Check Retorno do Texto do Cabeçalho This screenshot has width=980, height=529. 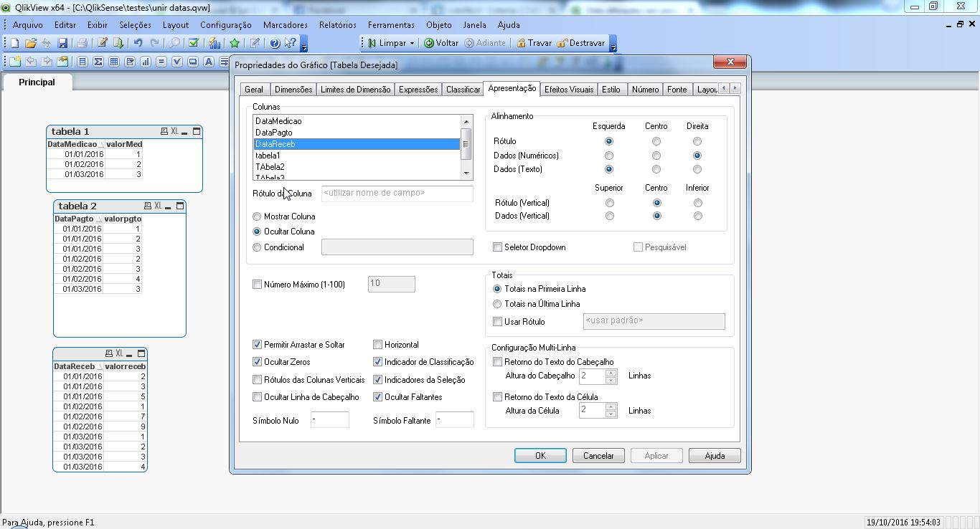497,362
